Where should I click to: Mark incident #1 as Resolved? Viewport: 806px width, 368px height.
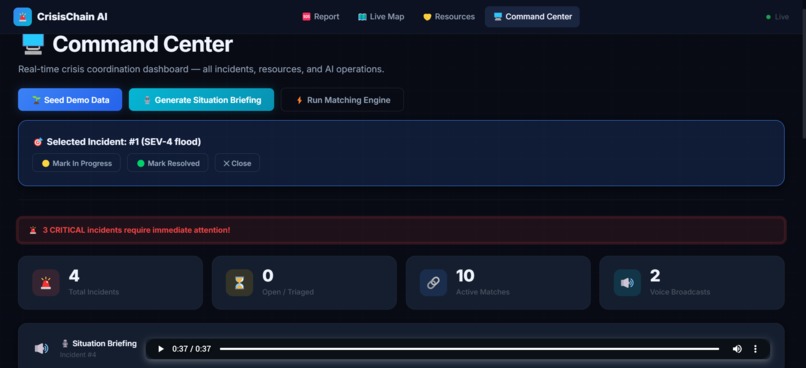pos(168,163)
